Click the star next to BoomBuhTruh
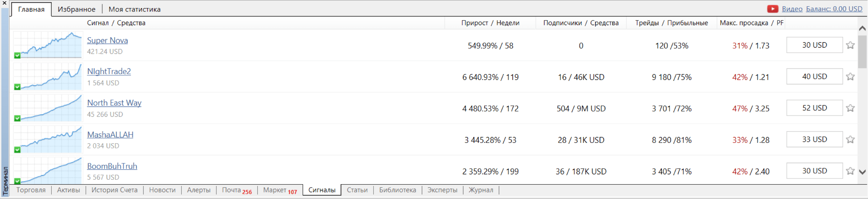868x199 pixels. (x=850, y=171)
